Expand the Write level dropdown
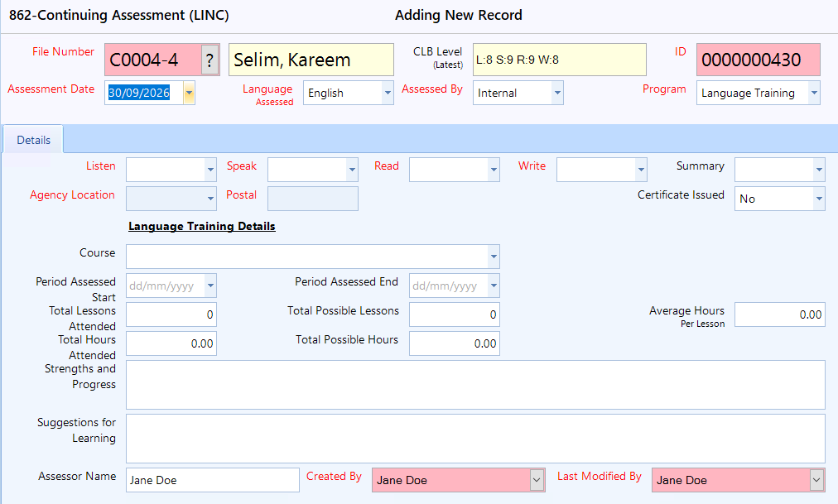The height and width of the screenshot is (504, 838). coord(641,170)
